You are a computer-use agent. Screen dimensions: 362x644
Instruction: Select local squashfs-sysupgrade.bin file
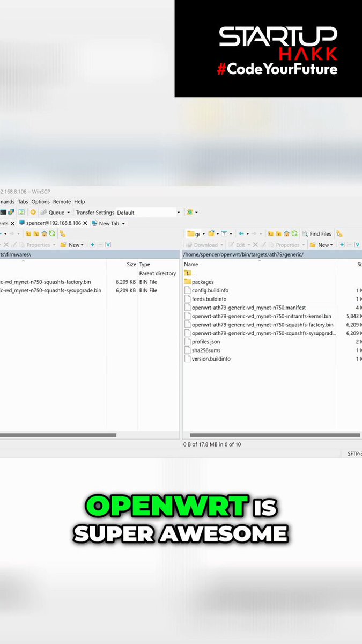click(x=51, y=290)
